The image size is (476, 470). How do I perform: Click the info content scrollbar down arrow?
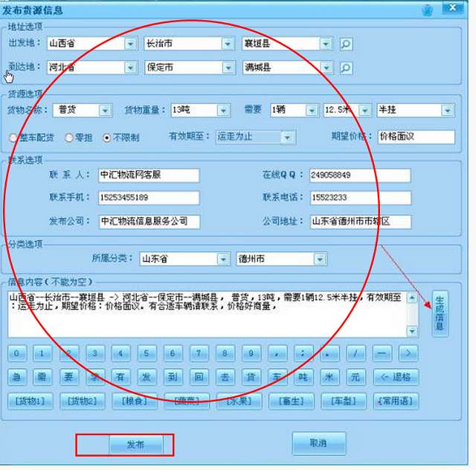(412, 331)
